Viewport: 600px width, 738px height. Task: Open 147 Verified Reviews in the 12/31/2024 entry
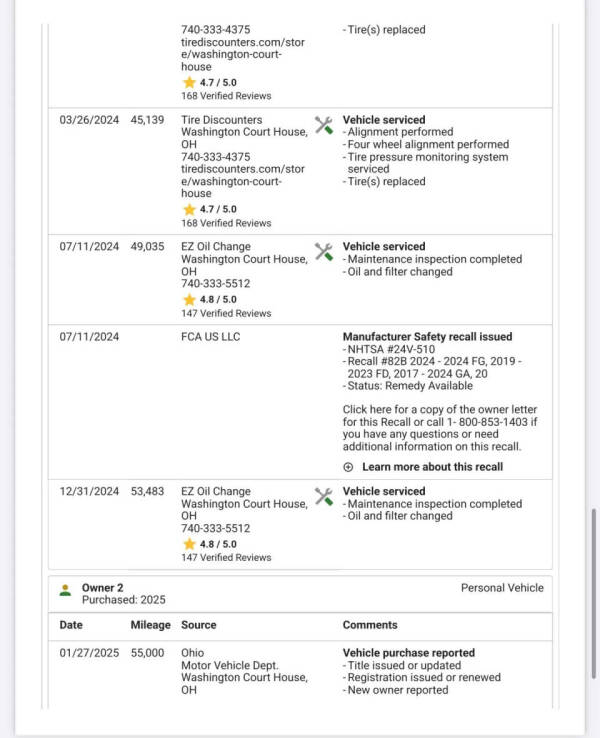pyautogui.click(x=226, y=557)
